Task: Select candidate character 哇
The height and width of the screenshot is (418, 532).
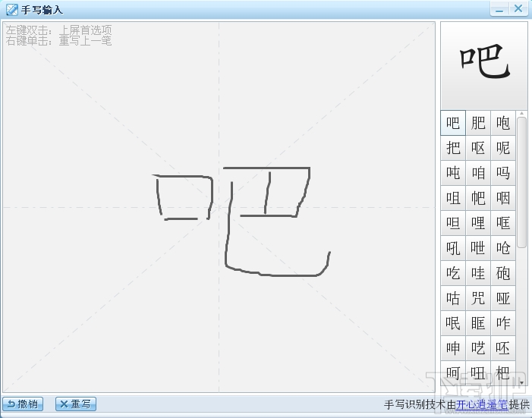Action: [478, 273]
